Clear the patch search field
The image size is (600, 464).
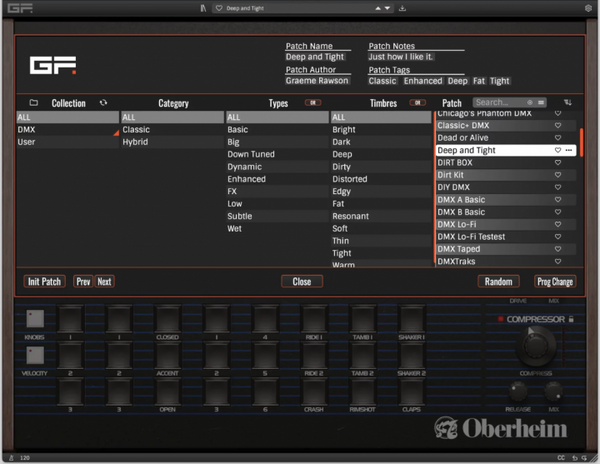point(530,103)
